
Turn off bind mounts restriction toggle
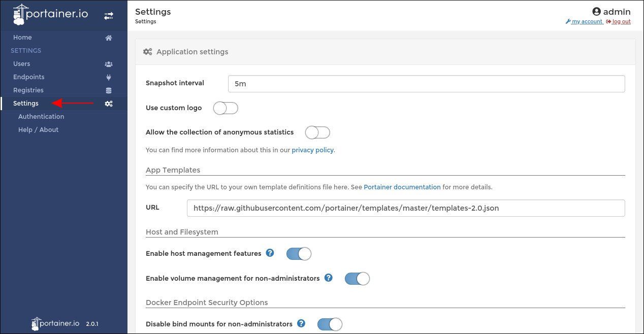pyautogui.click(x=330, y=324)
